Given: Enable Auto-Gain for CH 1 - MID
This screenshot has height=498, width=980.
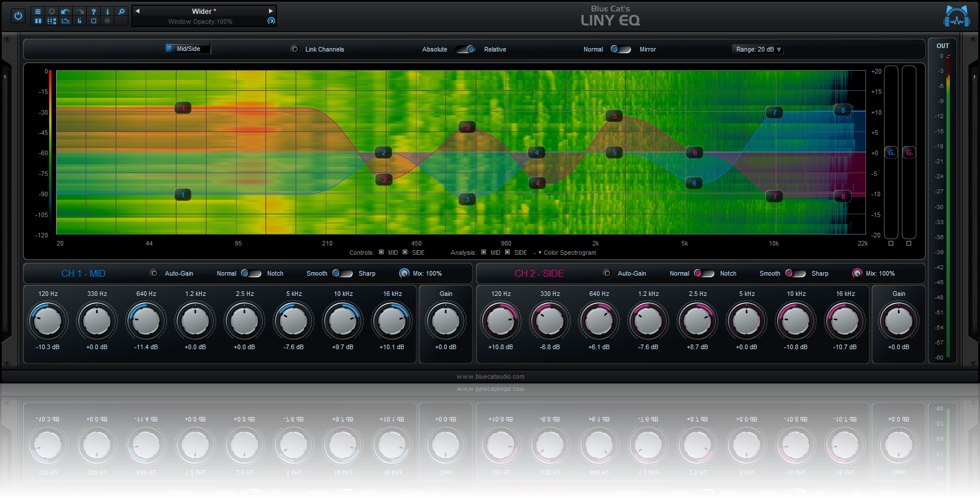Looking at the screenshot, I should (154, 273).
